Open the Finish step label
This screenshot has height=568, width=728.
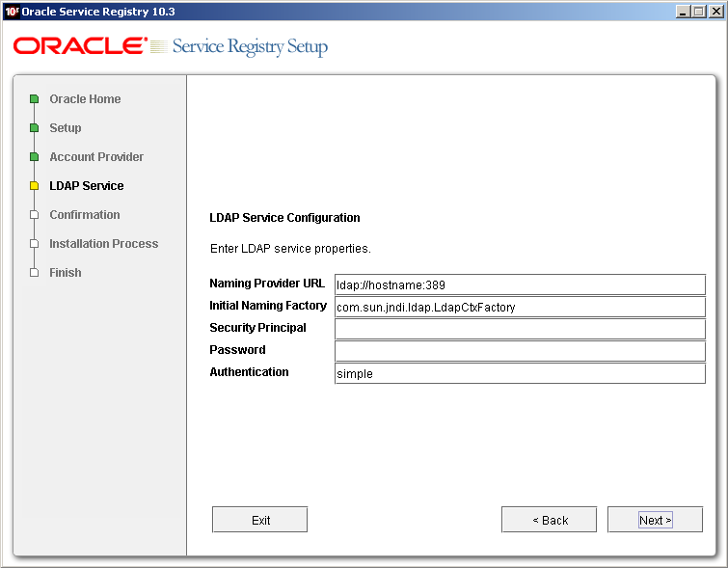tap(66, 273)
